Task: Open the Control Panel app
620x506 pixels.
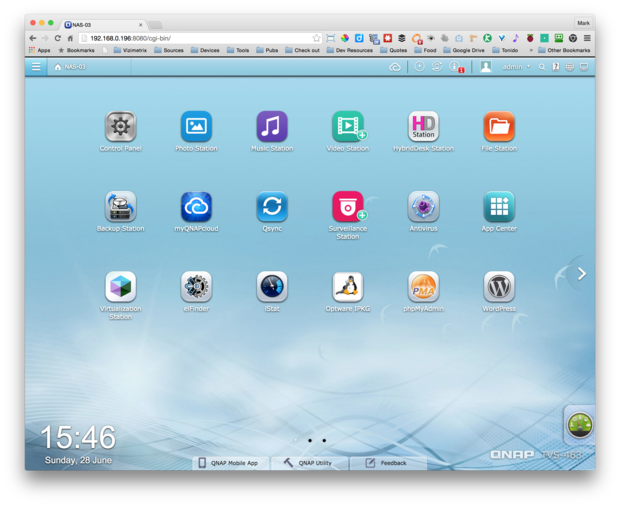Action: (x=121, y=126)
